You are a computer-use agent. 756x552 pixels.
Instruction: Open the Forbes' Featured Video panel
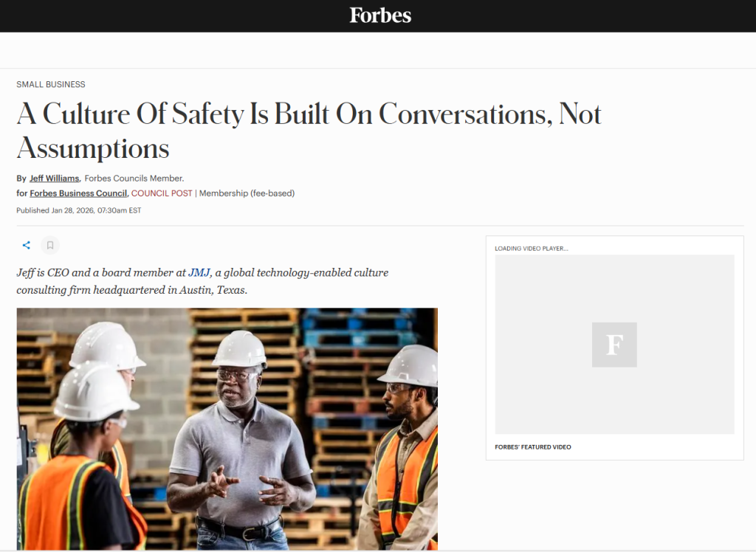[x=533, y=446]
